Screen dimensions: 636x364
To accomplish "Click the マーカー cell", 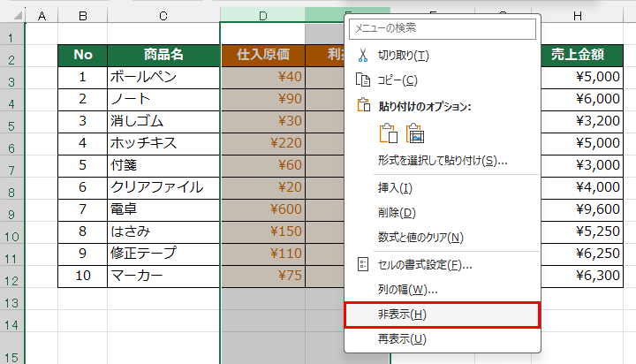I will point(163,276).
